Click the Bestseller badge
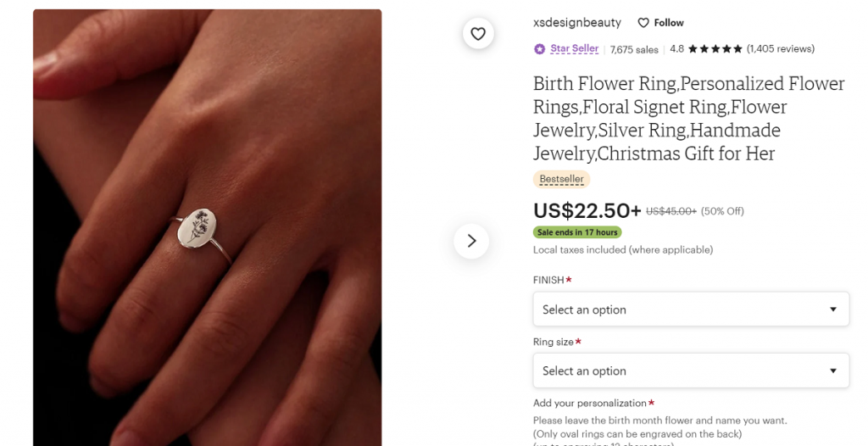868x446 pixels. 561,180
